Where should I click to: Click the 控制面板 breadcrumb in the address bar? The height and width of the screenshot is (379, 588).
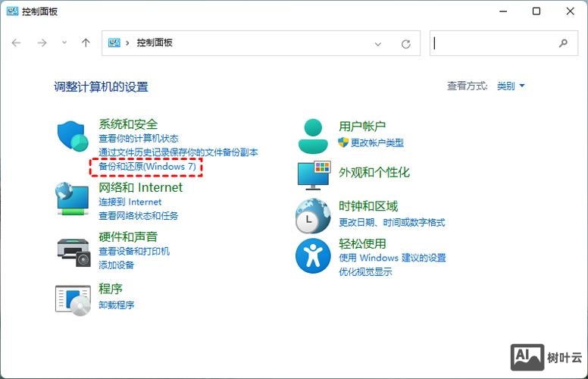pyautogui.click(x=155, y=42)
